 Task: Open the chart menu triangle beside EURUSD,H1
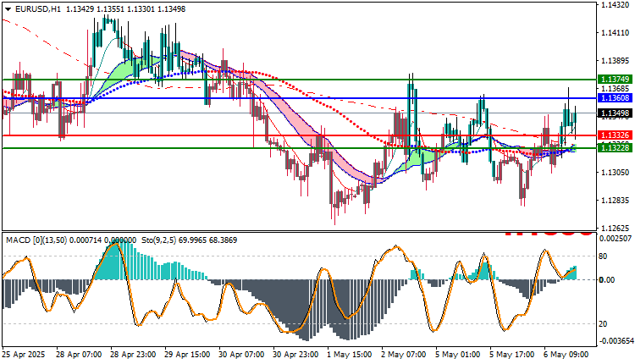click(x=8, y=9)
